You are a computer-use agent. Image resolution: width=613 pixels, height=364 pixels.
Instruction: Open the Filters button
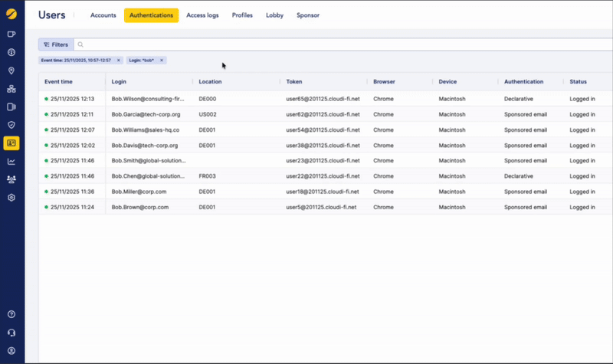tap(56, 44)
